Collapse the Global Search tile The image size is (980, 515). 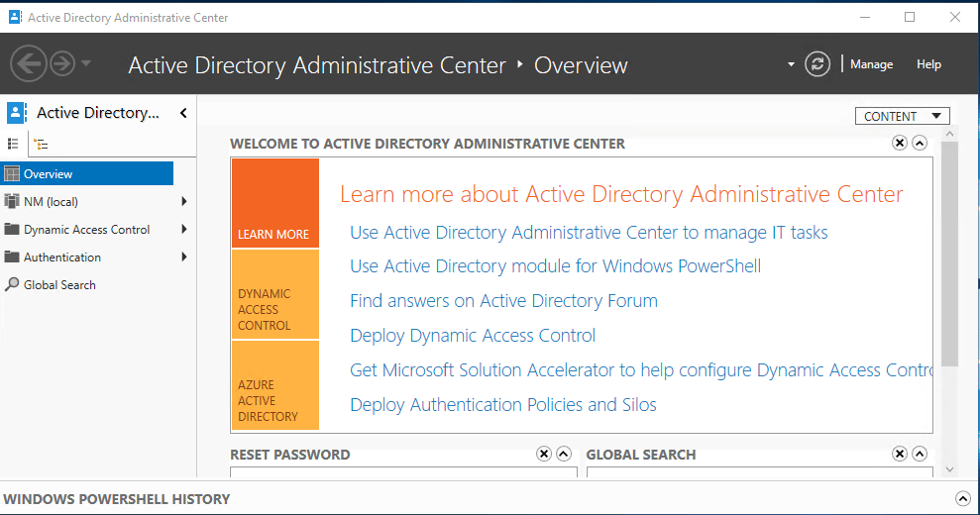pos(920,454)
